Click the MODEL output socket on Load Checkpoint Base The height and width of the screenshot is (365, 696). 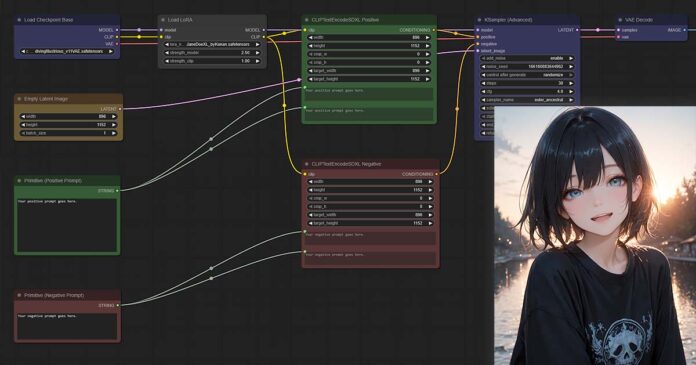[x=117, y=30]
